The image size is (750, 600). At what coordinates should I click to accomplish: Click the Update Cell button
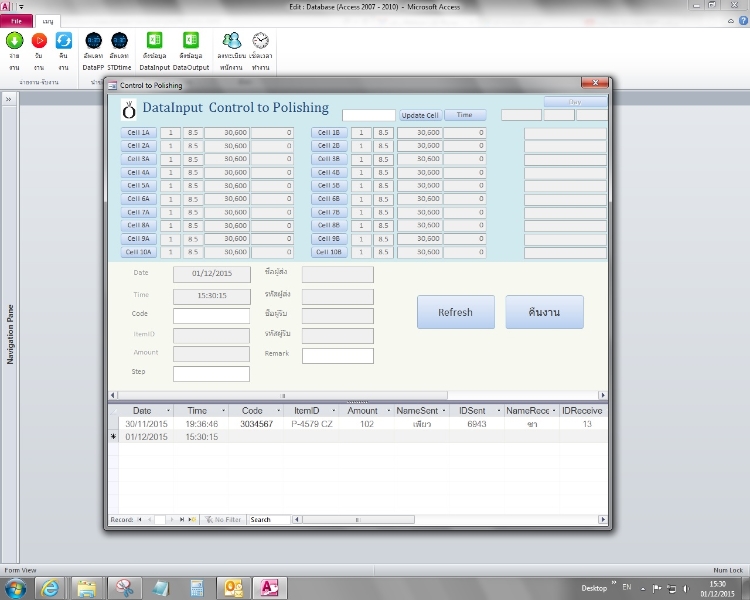point(420,116)
